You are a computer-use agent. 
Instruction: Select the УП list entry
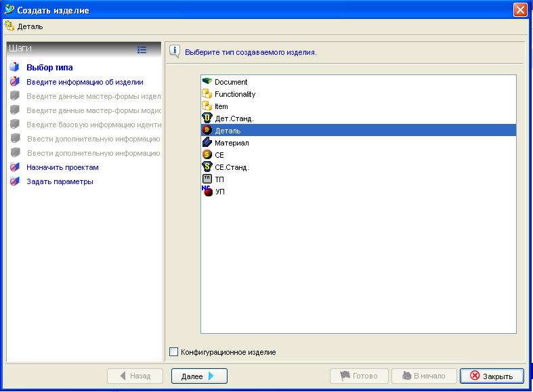point(358,191)
